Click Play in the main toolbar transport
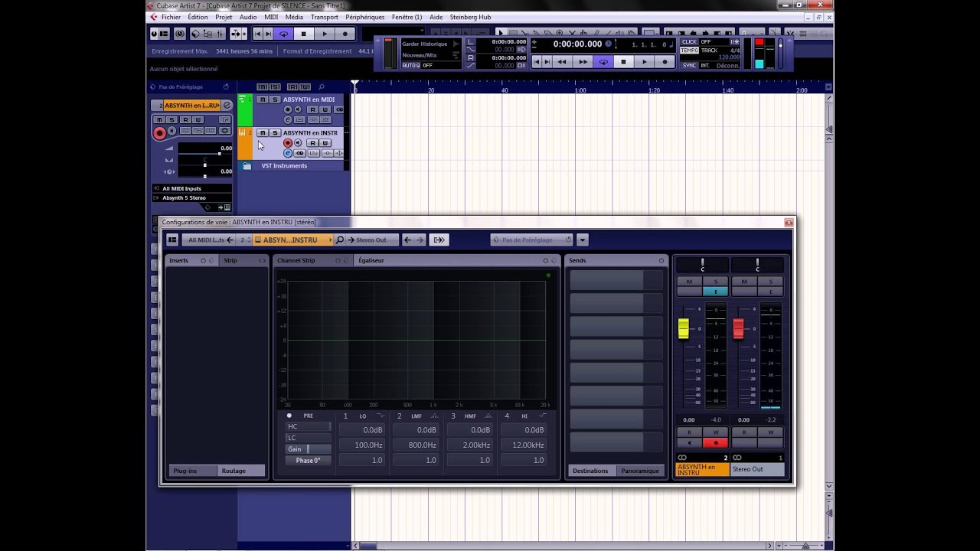 click(x=325, y=34)
